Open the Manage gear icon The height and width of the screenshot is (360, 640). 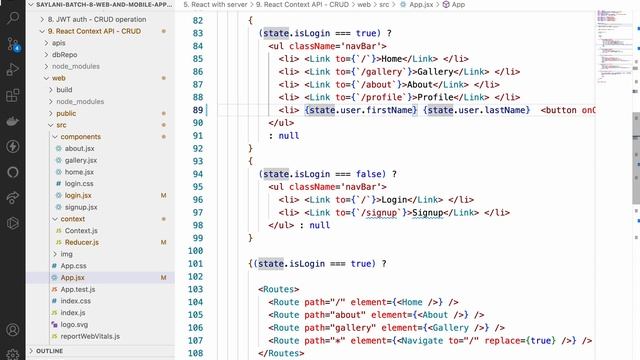pyautogui.click(x=13, y=354)
